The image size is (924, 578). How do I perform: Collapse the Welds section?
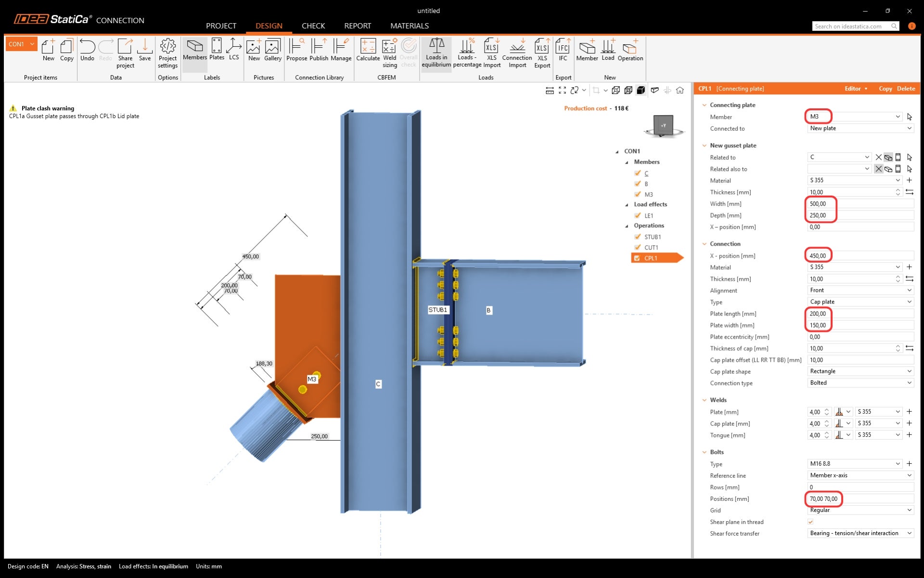[x=705, y=400]
